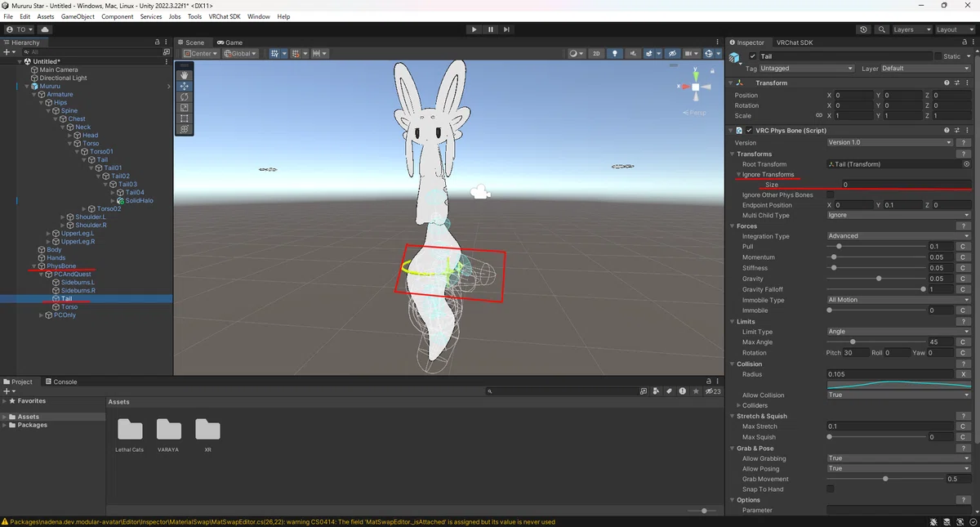Enable Ignore Other Phys Bones checkbox

(x=831, y=195)
